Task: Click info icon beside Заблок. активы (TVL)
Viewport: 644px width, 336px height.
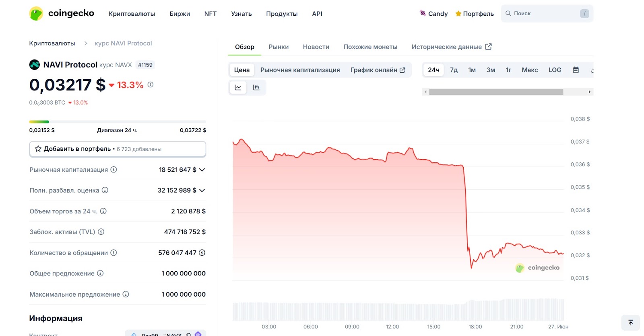Action: point(101,232)
